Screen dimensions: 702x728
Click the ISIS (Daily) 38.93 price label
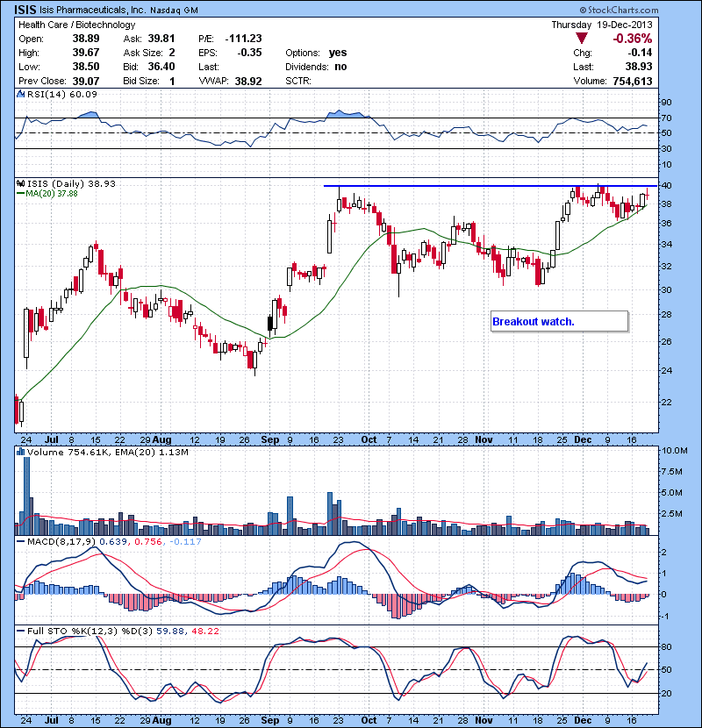pyautogui.click(x=71, y=183)
